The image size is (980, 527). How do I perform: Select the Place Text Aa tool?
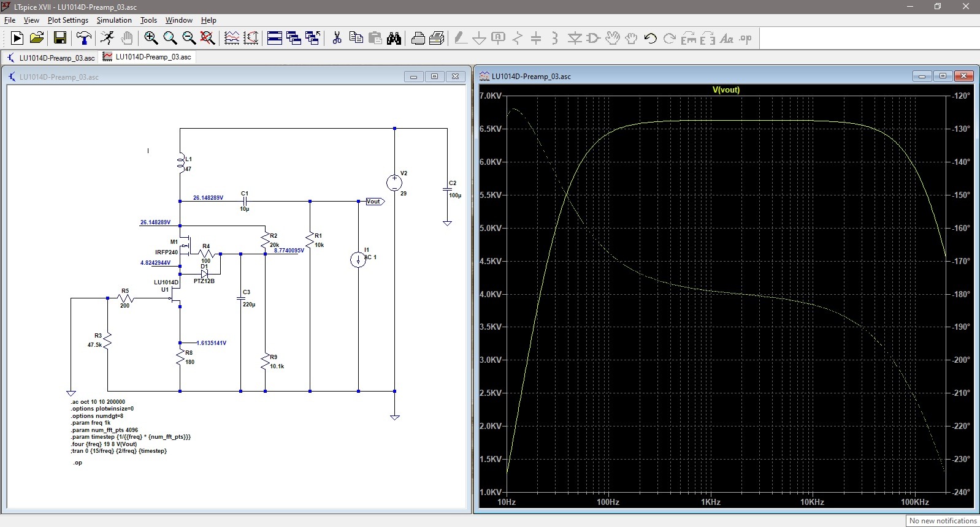(x=726, y=39)
